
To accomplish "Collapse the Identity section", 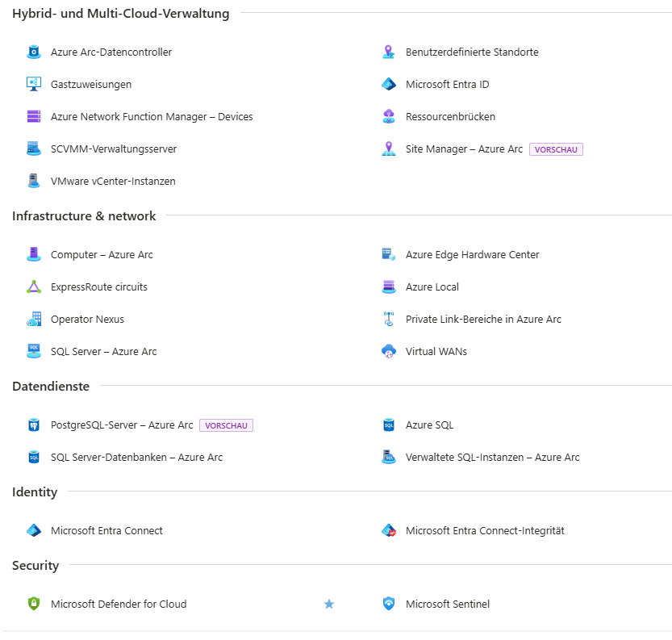I will click(36, 492).
